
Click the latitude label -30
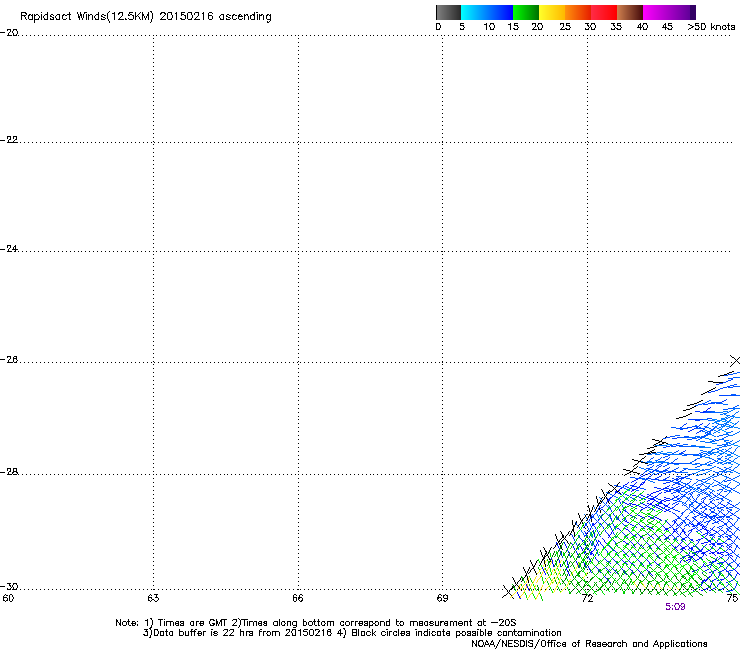tap(9, 586)
